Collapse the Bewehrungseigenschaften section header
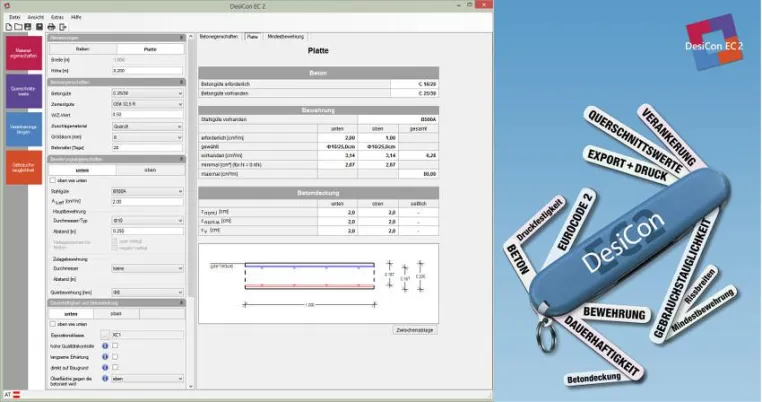Viewport: 762px width, 402px height. (116, 159)
